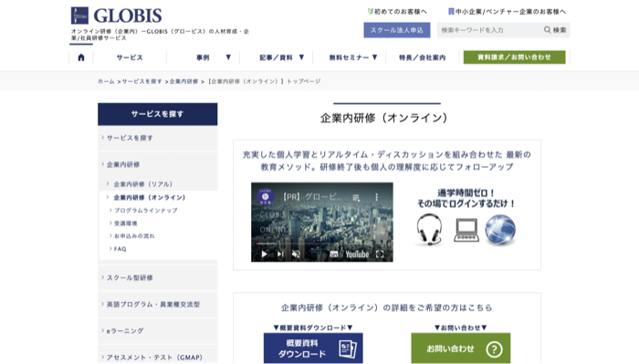Open 中小企業/ベンチャー企業のお客様へ link
This screenshot has width=639, height=364.
[507, 11]
